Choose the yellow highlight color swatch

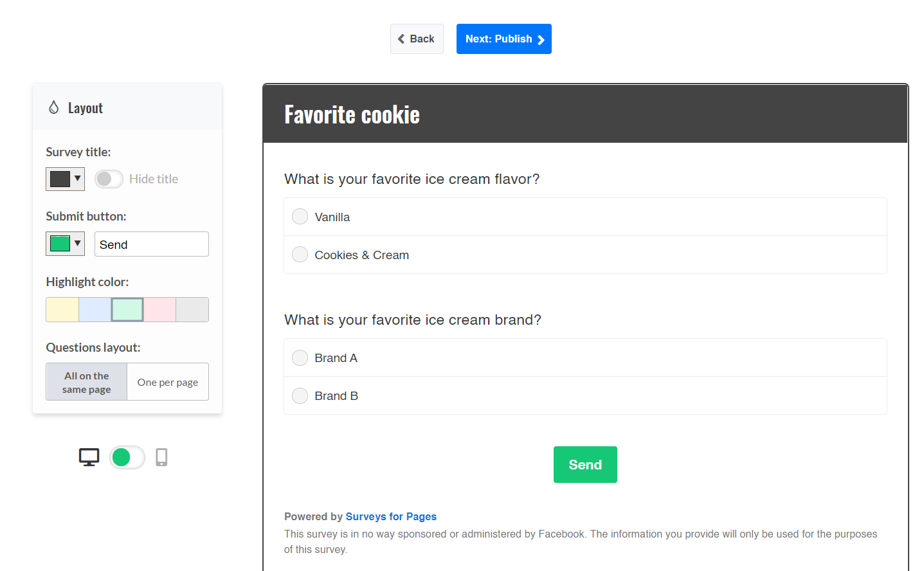(x=62, y=309)
